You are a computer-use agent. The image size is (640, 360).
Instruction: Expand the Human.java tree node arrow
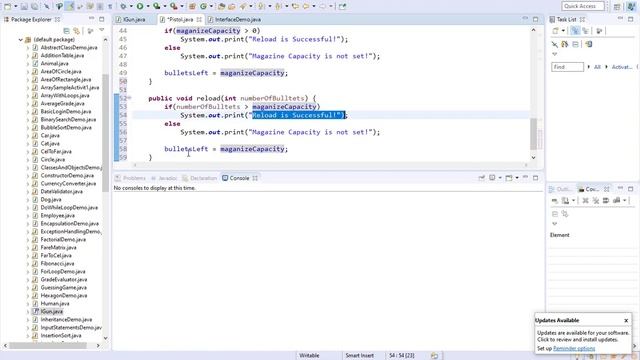coord(28,304)
